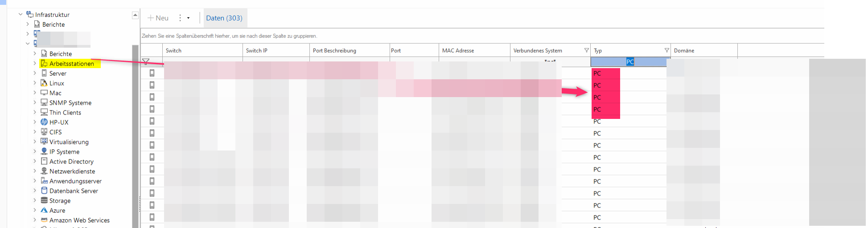
Task: Click the filter row funnel icon
Action: click(146, 61)
